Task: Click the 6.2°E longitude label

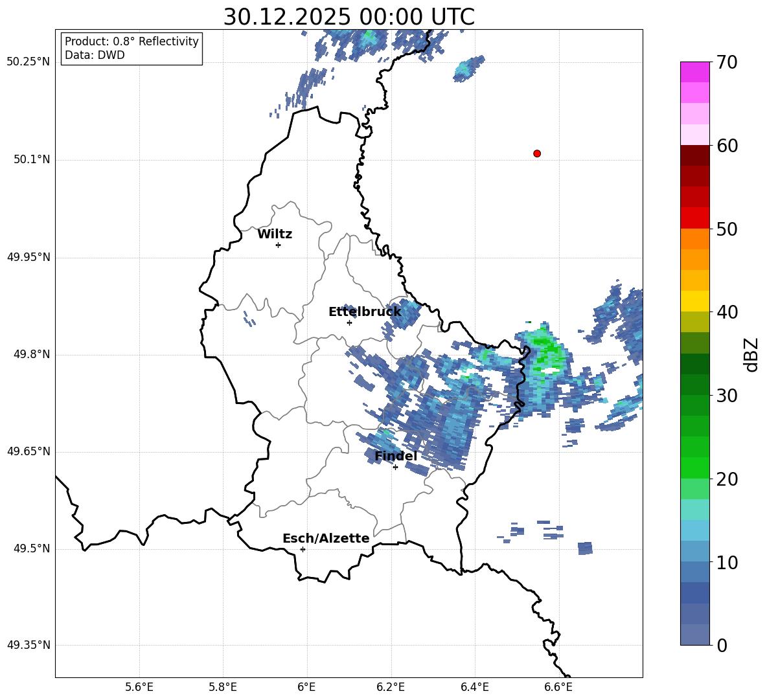Action: coord(391,687)
